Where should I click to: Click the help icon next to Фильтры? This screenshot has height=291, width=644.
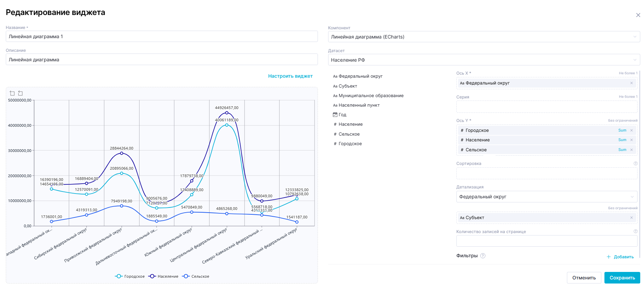pyautogui.click(x=483, y=256)
